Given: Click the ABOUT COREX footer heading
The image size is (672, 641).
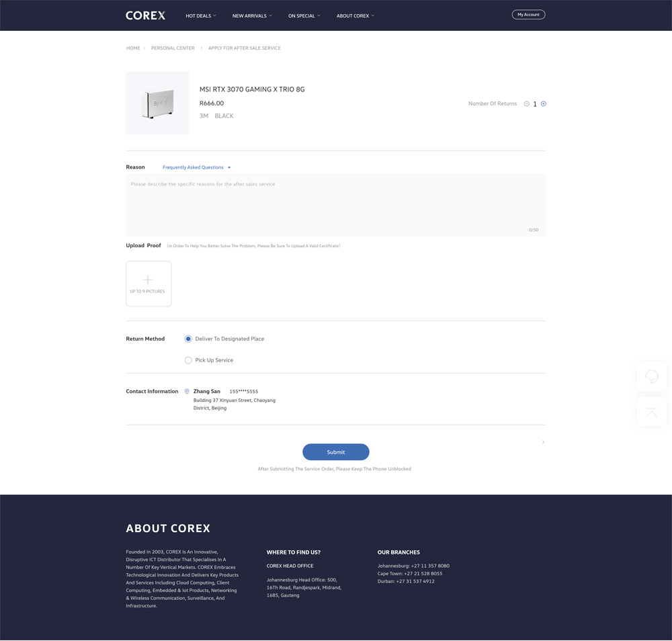Looking at the screenshot, I should coord(168,528).
